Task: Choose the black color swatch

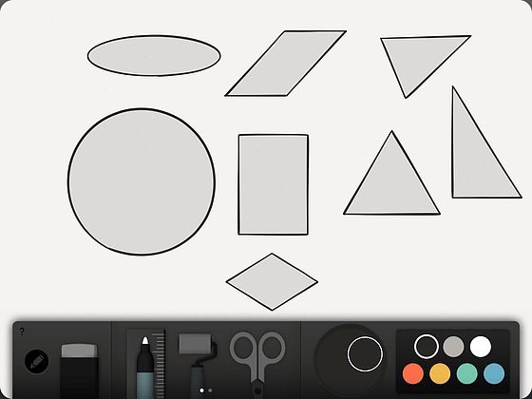Action: pyautogui.click(x=427, y=347)
